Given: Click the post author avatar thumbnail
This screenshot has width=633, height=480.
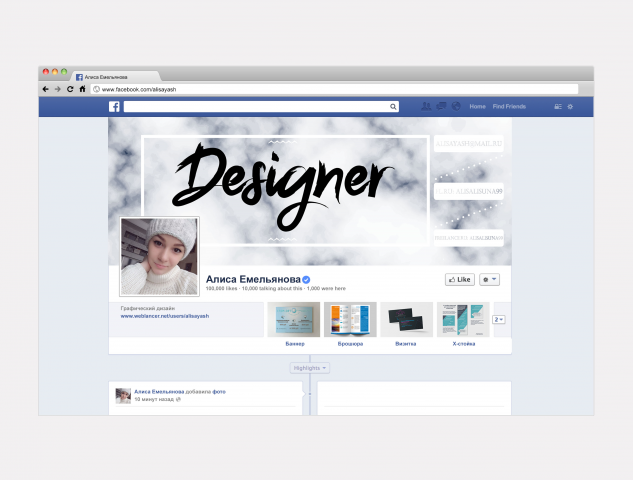Looking at the screenshot, I should 123,396.
